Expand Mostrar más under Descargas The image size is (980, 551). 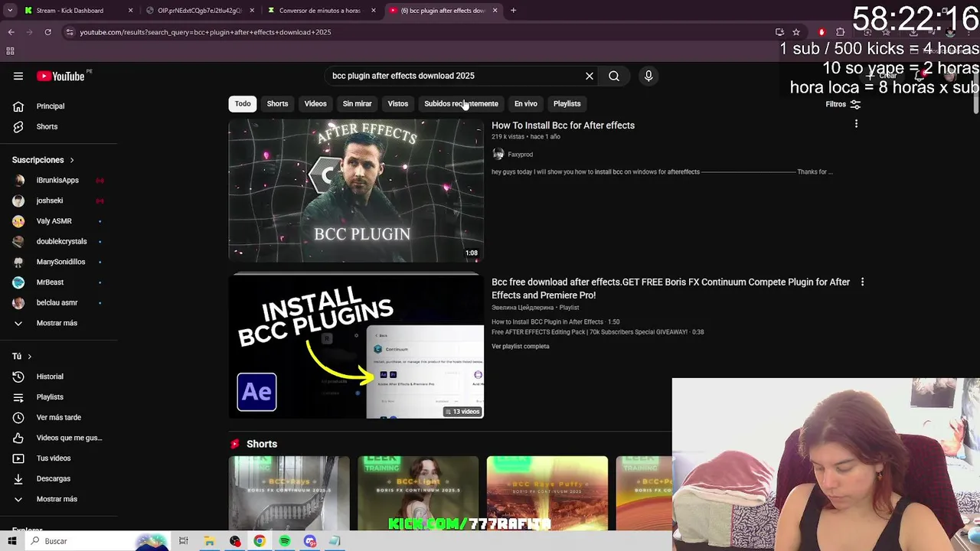click(x=58, y=499)
